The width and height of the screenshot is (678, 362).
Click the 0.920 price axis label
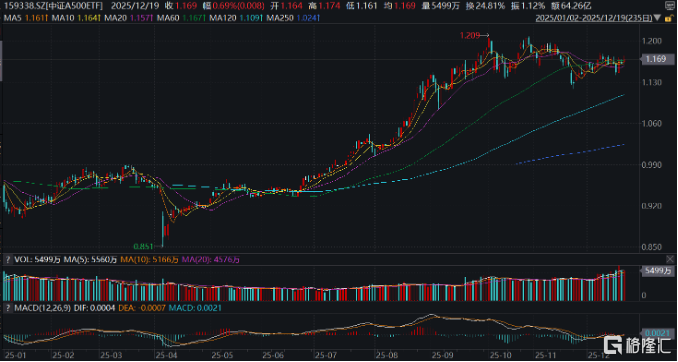[653, 206]
